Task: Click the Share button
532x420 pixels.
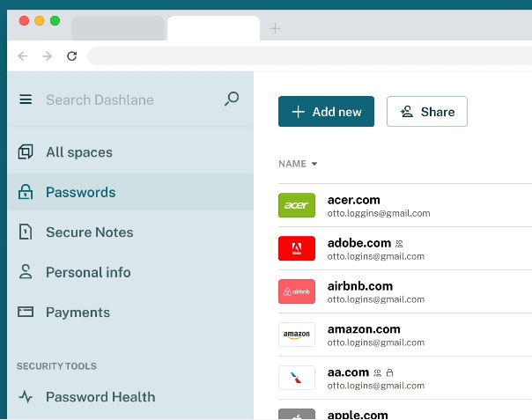Action: click(x=427, y=112)
